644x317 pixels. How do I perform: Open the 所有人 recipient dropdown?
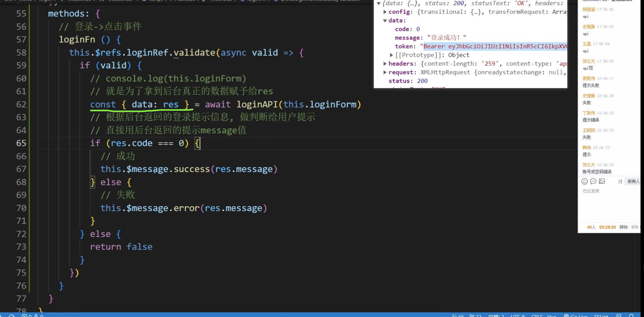(x=633, y=181)
